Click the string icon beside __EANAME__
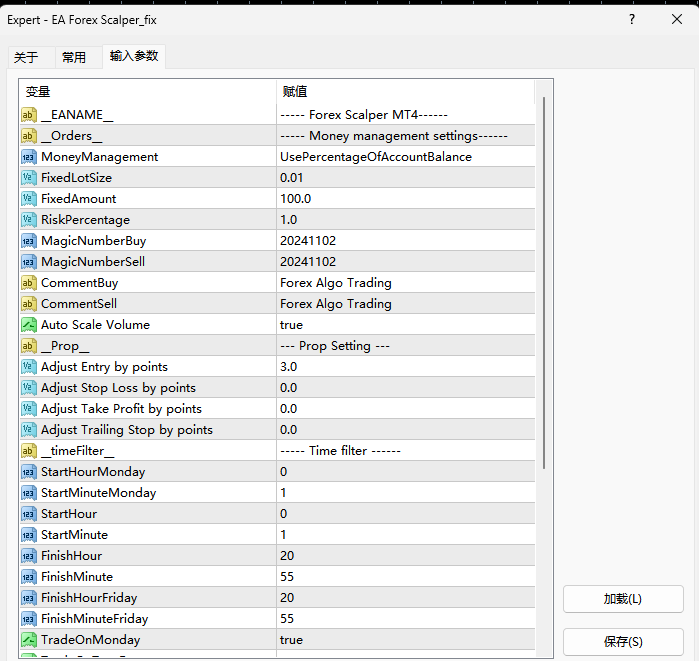 (x=29, y=115)
